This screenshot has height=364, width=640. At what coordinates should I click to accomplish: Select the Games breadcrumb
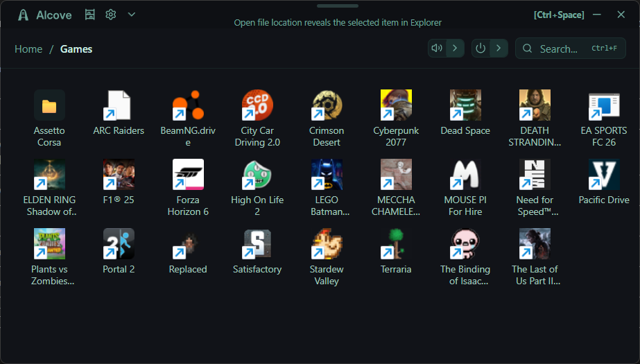point(76,49)
